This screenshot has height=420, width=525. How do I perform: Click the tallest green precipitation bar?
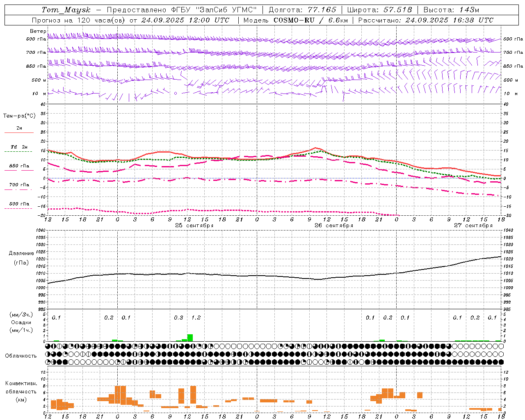click(190, 338)
